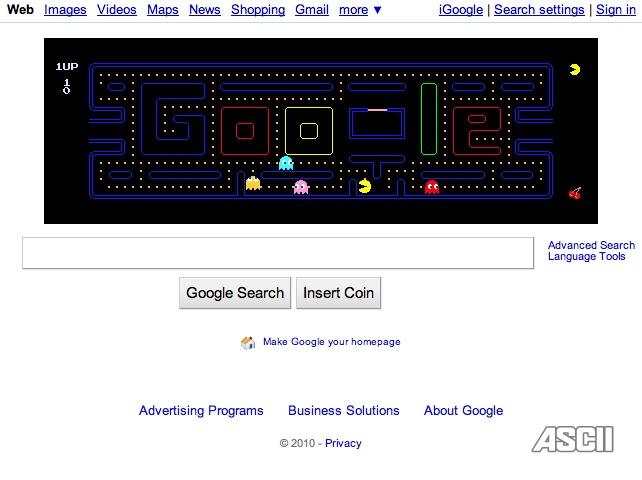Focus the search text box

coord(278,253)
